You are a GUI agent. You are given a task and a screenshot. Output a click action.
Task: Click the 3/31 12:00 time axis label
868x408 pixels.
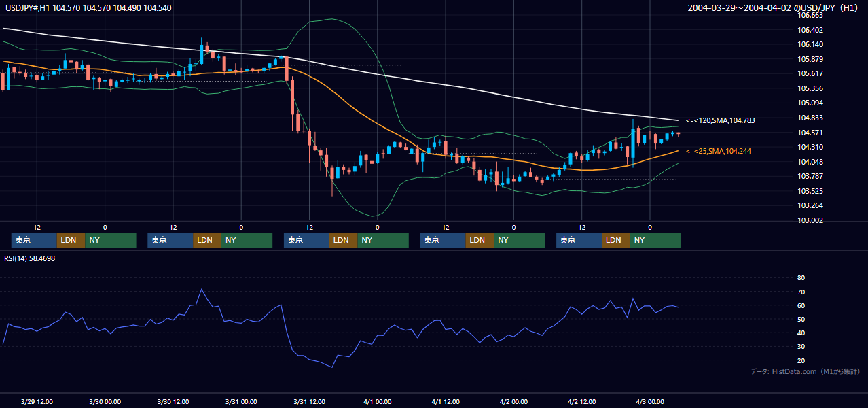pyautogui.click(x=309, y=401)
